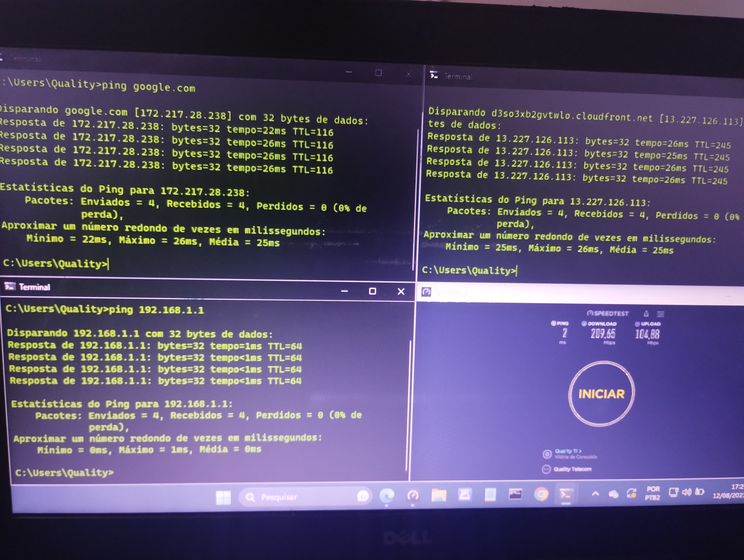Click the Speedtest logo header

608,313
